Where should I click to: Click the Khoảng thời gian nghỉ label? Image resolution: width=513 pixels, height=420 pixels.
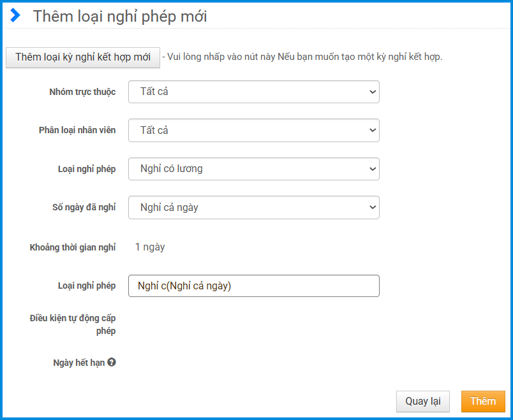[x=73, y=247]
